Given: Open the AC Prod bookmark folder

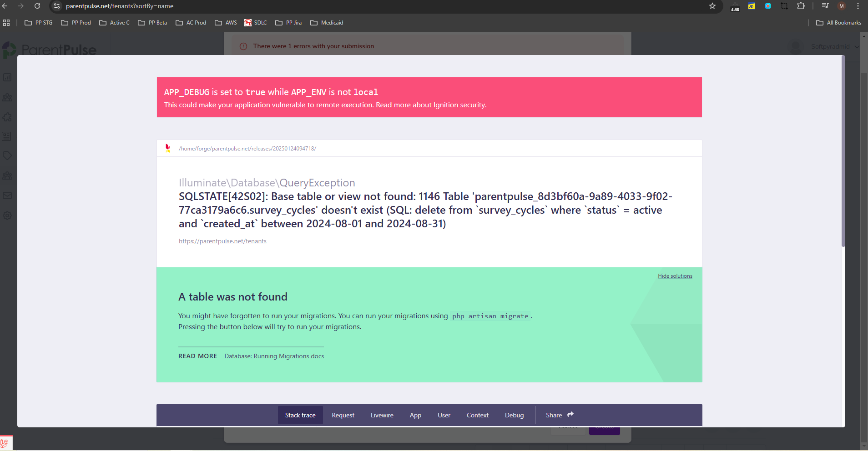Looking at the screenshot, I should point(191,23).
